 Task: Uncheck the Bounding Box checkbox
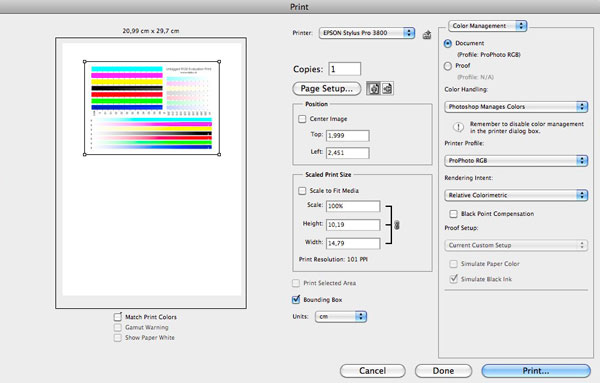point(296,300)
